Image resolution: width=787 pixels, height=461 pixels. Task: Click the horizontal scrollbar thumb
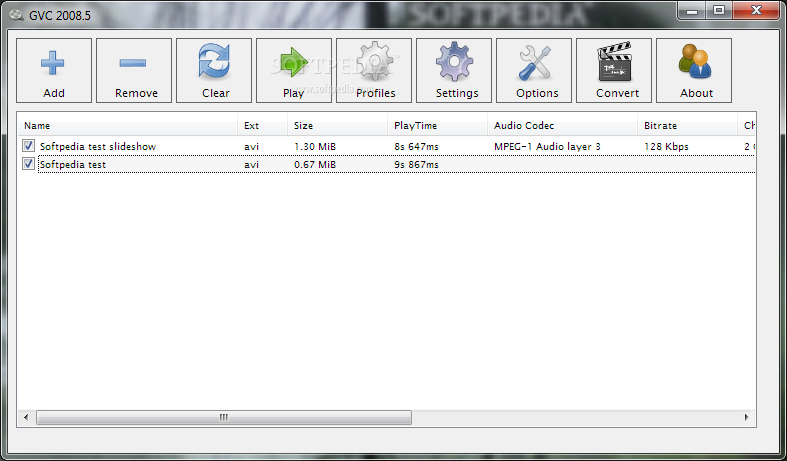click(x=224, y=417)
